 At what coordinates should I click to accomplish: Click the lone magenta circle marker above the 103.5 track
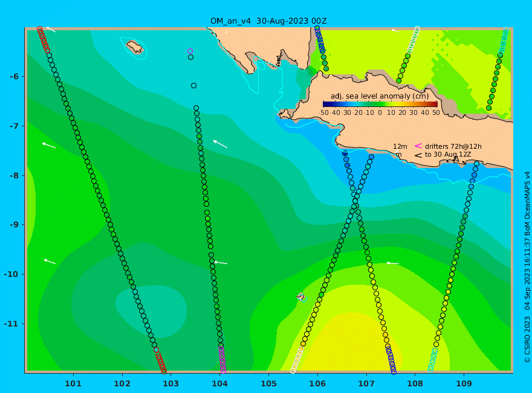(190, 51)
